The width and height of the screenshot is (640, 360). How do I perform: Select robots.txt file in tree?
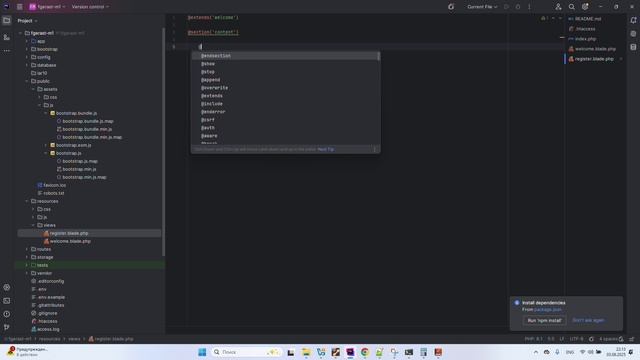[x=51, y=193]
